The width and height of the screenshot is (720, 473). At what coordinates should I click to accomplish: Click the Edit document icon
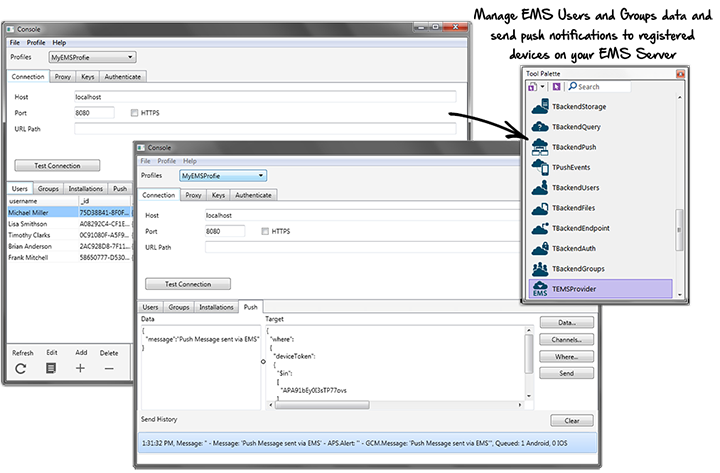pyautogui.click(x=51, y=368)
